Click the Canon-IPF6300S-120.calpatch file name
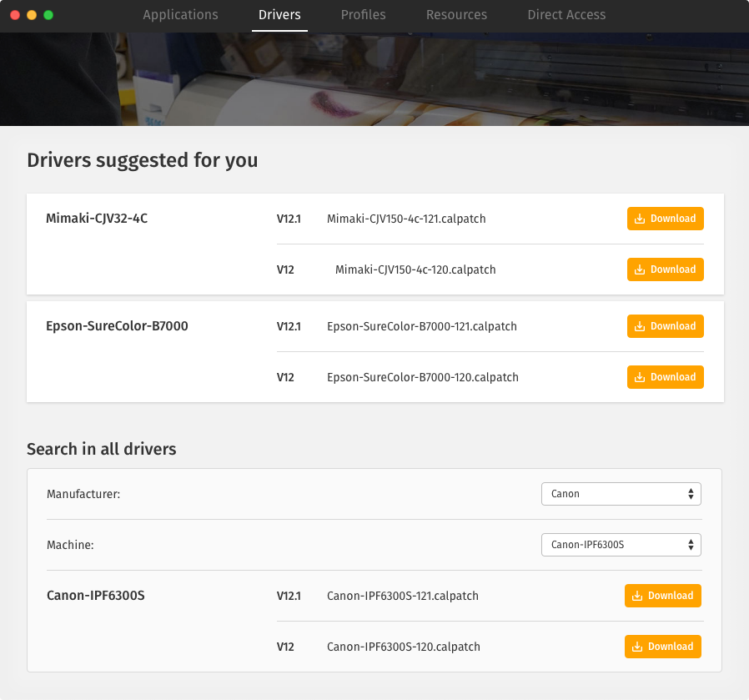The height and width of the screenshot is (700, 749). tap(404, 647)
